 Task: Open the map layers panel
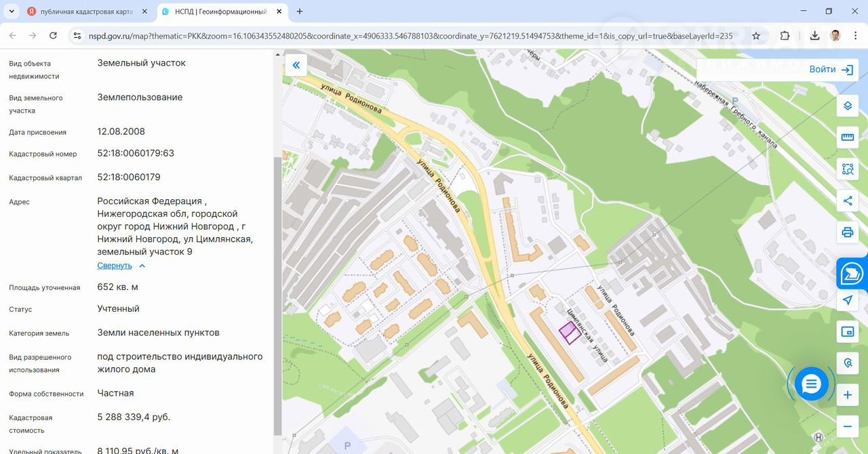point(847,106)
